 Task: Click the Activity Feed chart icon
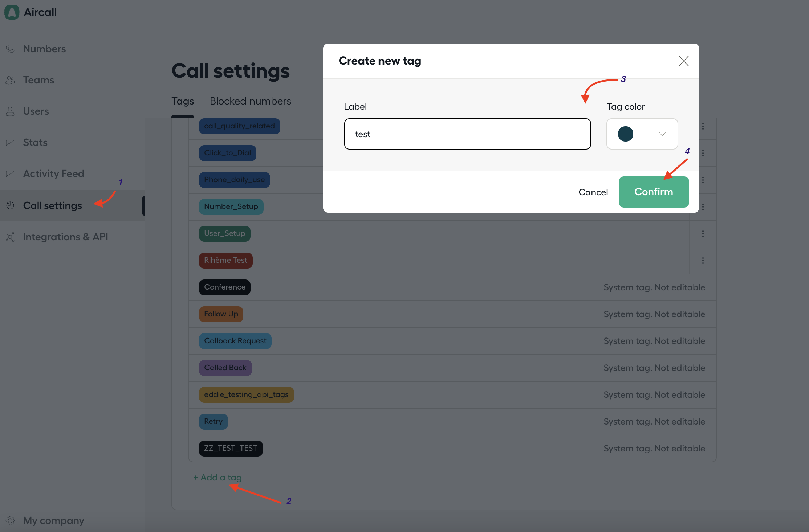[x=10, y=173]
